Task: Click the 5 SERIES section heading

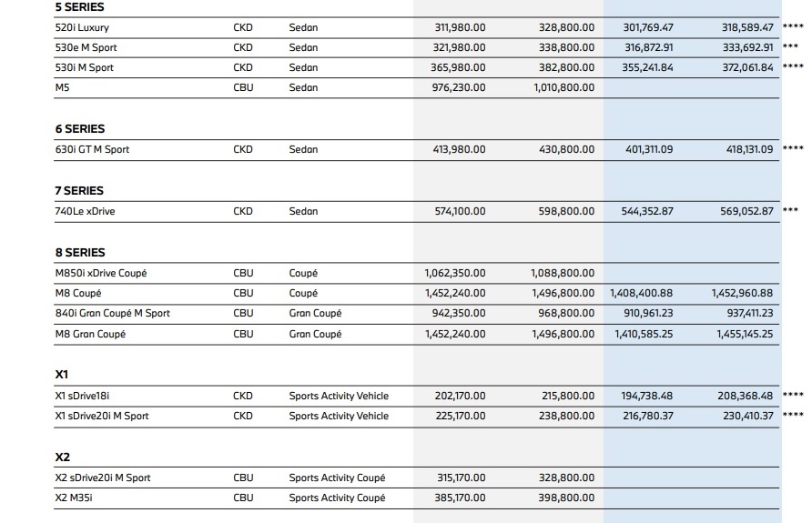Action: [x=79, y=6]
